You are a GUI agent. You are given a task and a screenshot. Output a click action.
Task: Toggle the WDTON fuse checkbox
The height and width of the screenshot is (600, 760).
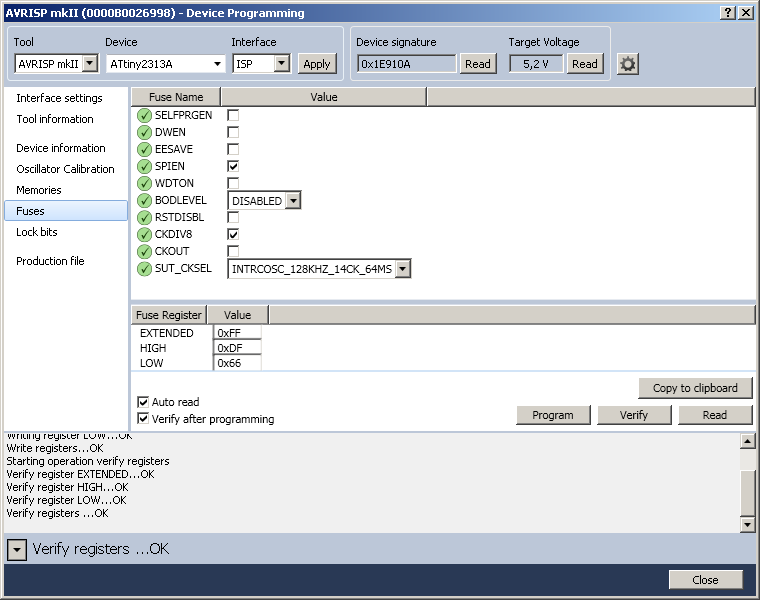233,183
